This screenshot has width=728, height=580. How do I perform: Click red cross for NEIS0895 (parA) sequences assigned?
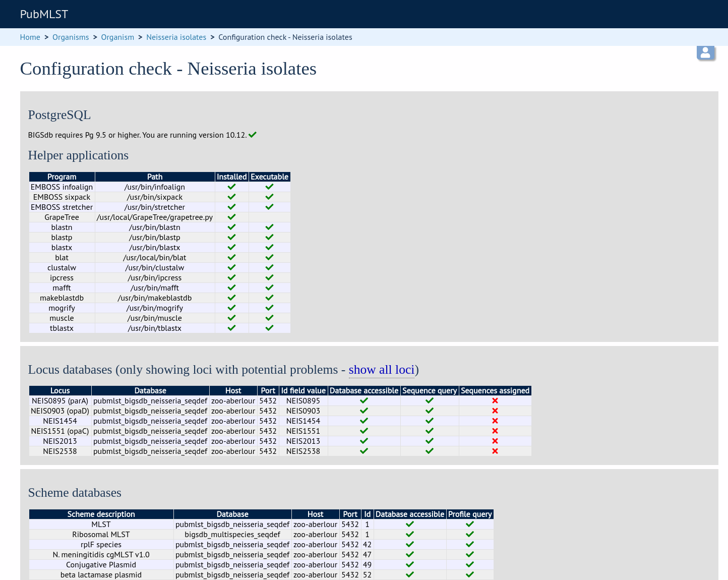click(495, 400)
